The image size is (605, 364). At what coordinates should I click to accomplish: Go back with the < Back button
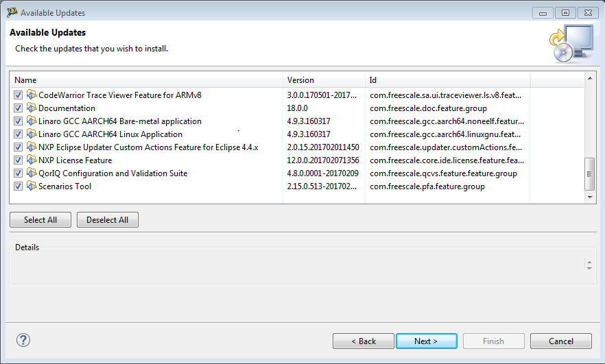pos(364,341)
